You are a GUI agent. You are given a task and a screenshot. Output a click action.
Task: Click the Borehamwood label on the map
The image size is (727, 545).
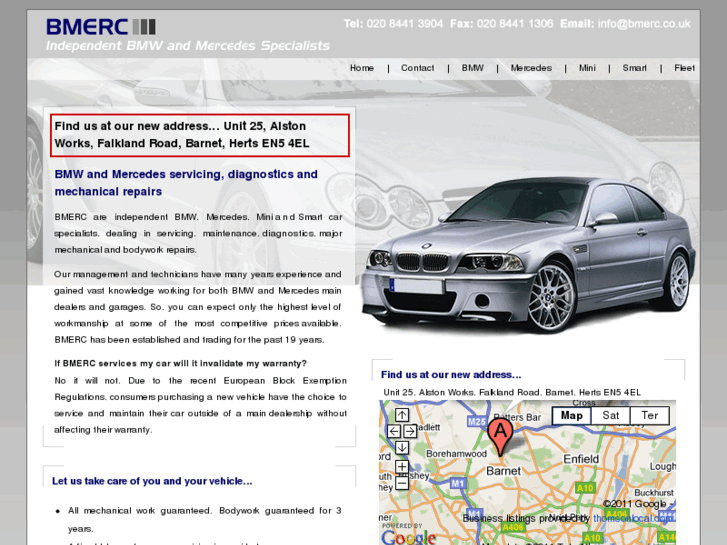point(456,454)
